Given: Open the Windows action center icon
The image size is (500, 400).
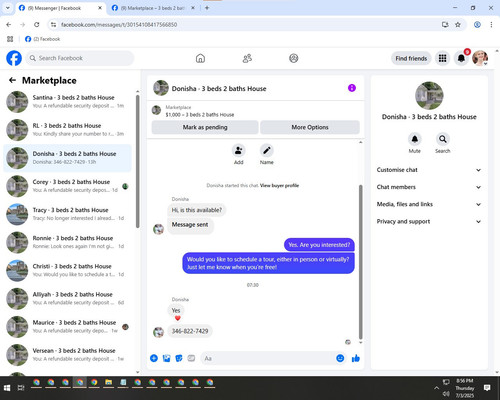Looking at the screenshot, I should tap(487, 388).
